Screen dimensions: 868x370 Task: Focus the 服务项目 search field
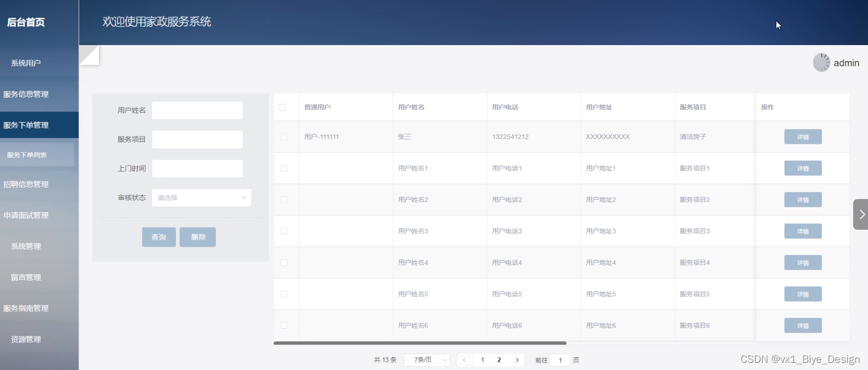tap(197, 140)
